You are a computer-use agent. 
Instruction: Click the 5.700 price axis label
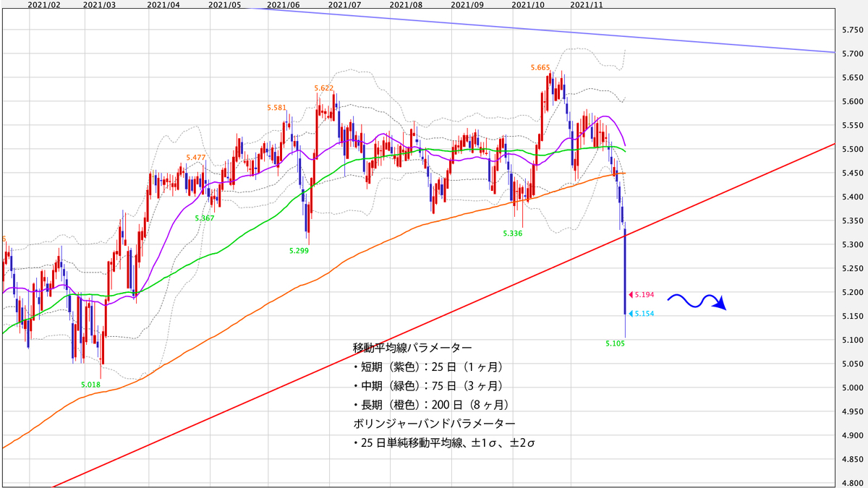pos(853,53)
